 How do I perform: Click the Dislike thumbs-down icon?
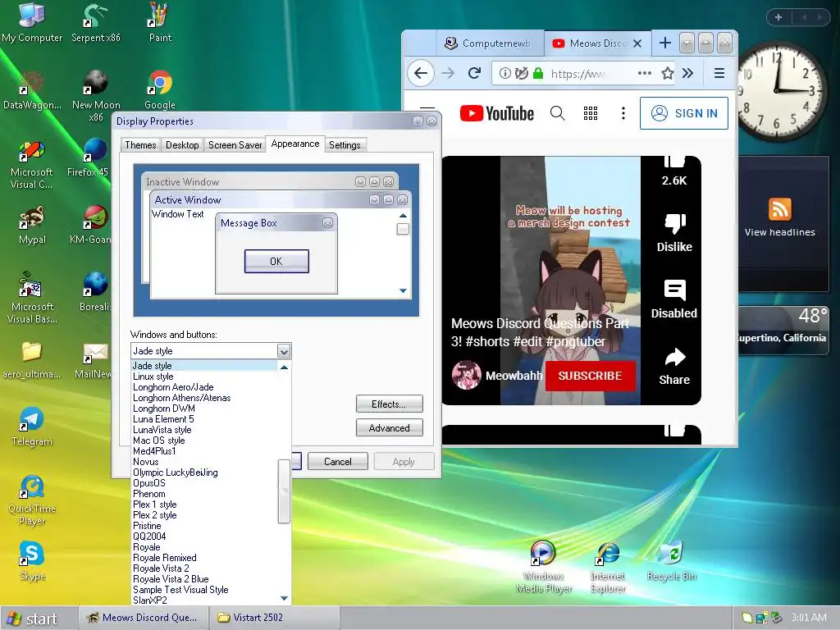tap(674, 223)
